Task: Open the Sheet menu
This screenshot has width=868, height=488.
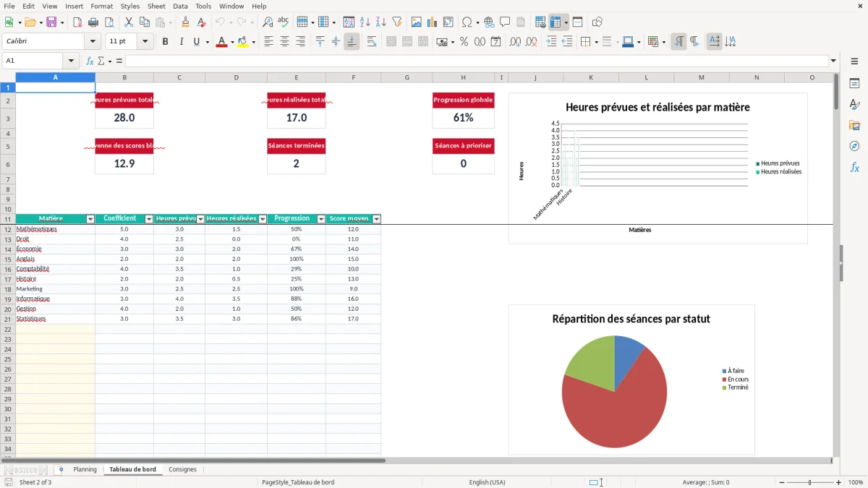Action: [156, 6]
